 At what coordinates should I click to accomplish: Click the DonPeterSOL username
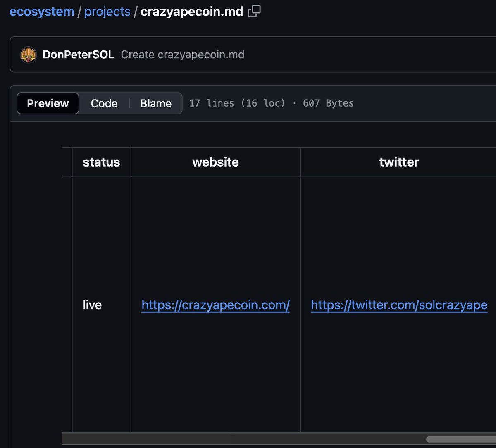click(78, 54)
